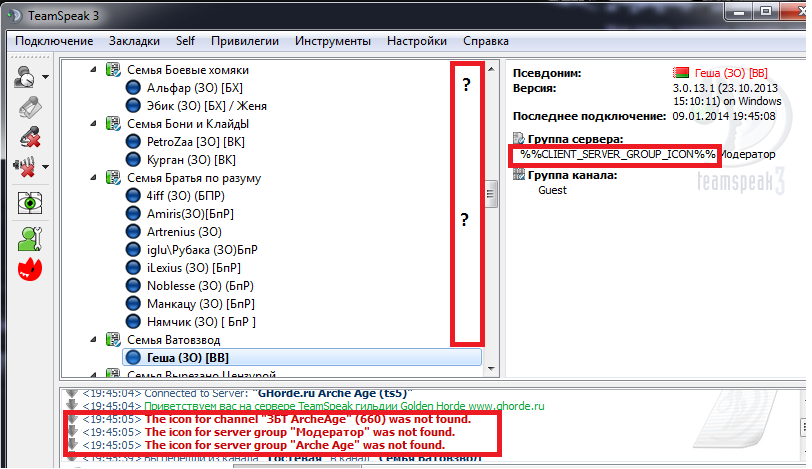Click the Guest channel group text

552,190
